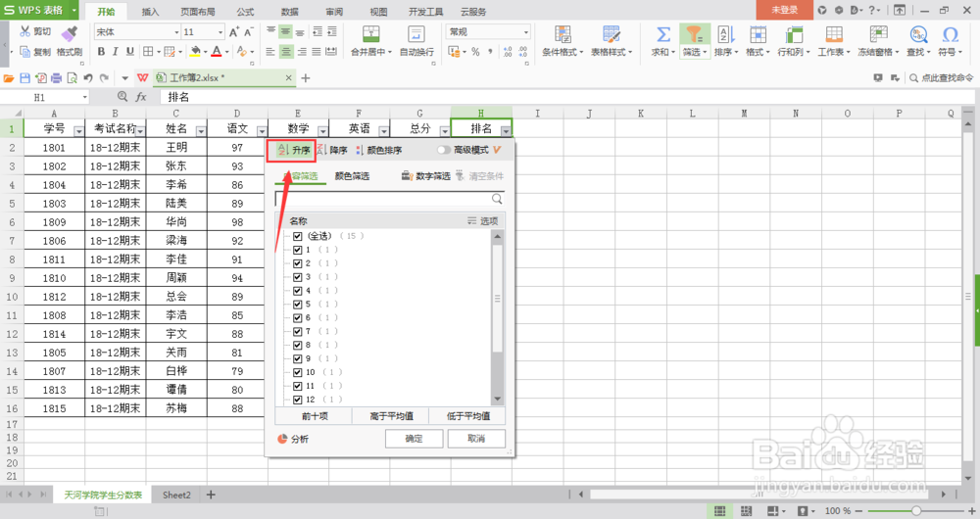Uncheck the checkbox for value 10
This screenshot has width=980, height=519.
(298, 372)
